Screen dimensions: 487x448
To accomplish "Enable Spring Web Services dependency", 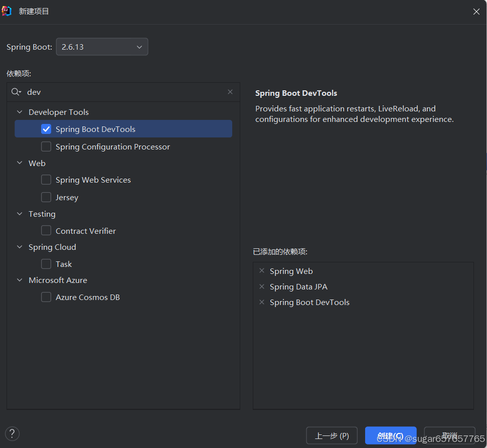I will (46, 180).
